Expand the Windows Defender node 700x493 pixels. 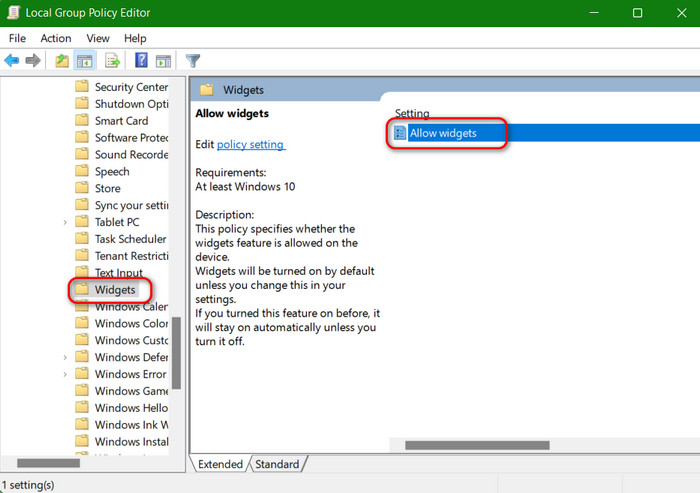[x=65, y=357]
